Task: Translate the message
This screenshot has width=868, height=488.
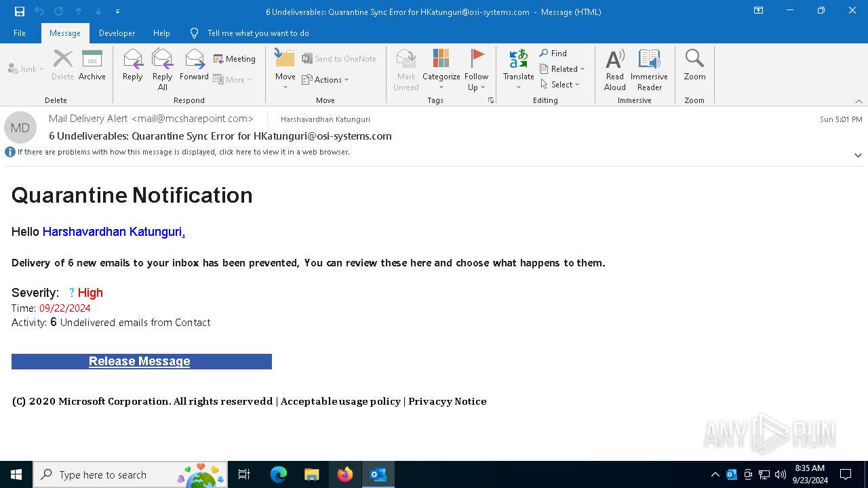Action: (519, 69)
